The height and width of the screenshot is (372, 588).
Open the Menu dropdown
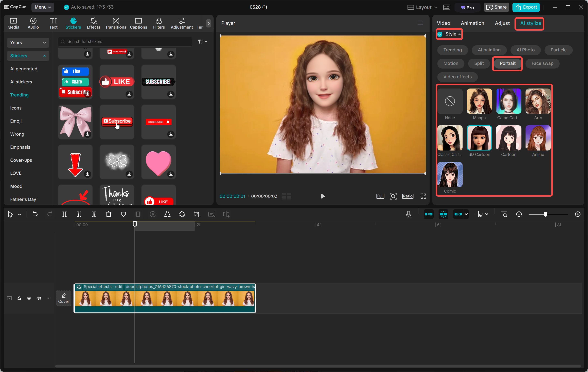tap(43, 7)
